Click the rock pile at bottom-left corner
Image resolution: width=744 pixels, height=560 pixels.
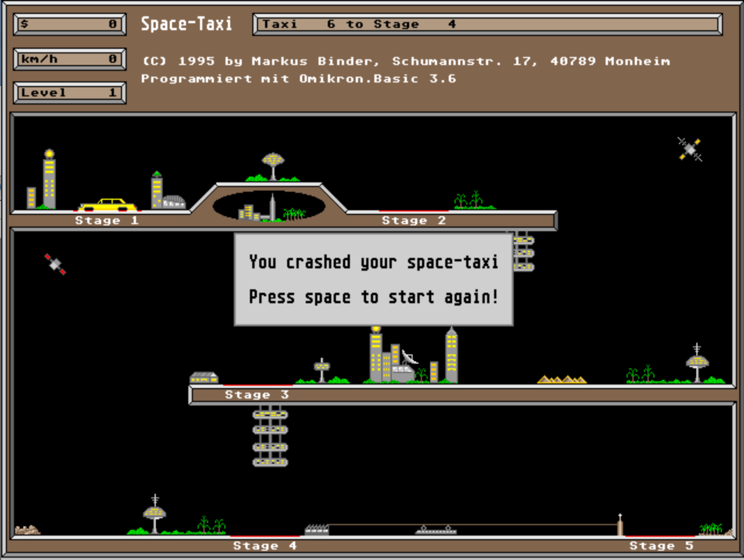[x=27, y=530]
